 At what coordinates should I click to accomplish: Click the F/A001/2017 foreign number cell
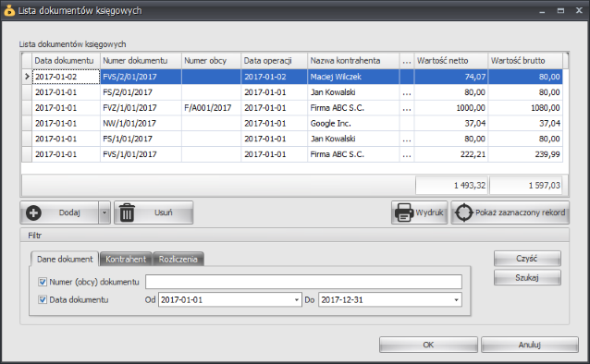(x=211, y=108)
